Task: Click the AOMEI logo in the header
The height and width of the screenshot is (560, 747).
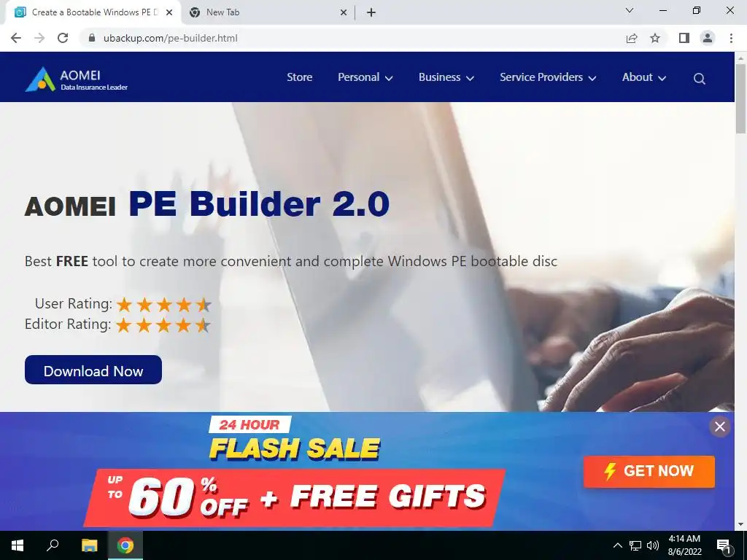Action: tap(76, 79)
